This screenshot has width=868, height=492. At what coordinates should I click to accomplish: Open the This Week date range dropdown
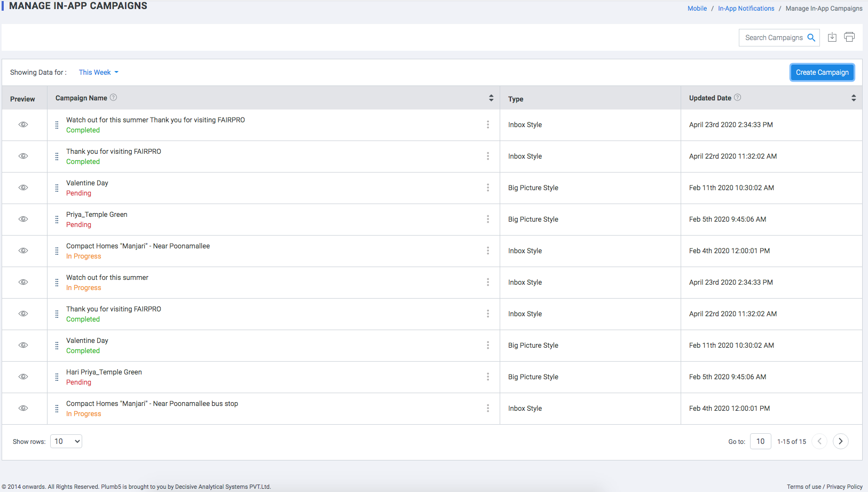99,72
